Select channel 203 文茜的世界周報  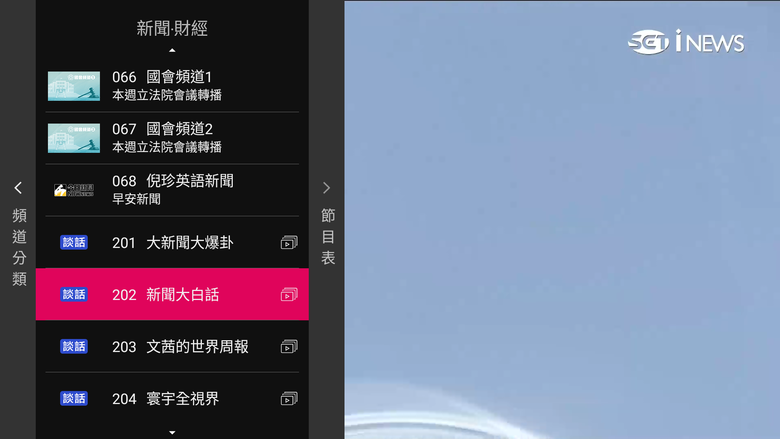[x=172, y=347]
